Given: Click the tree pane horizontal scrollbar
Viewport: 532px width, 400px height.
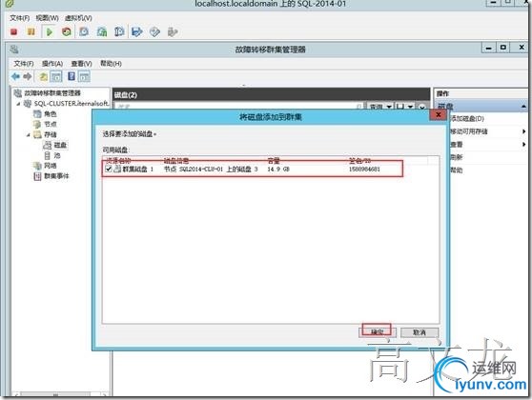Looking at the screenshot, I should click(56, 394).
